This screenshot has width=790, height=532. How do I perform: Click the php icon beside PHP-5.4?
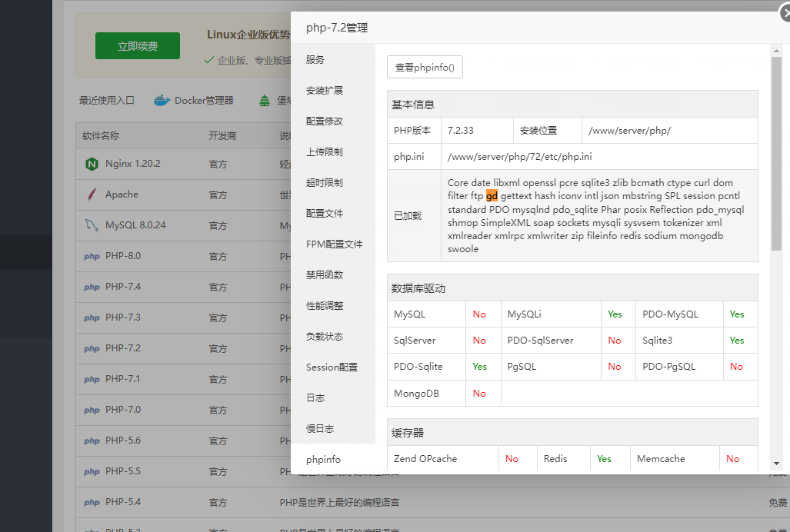click(92, 502)
